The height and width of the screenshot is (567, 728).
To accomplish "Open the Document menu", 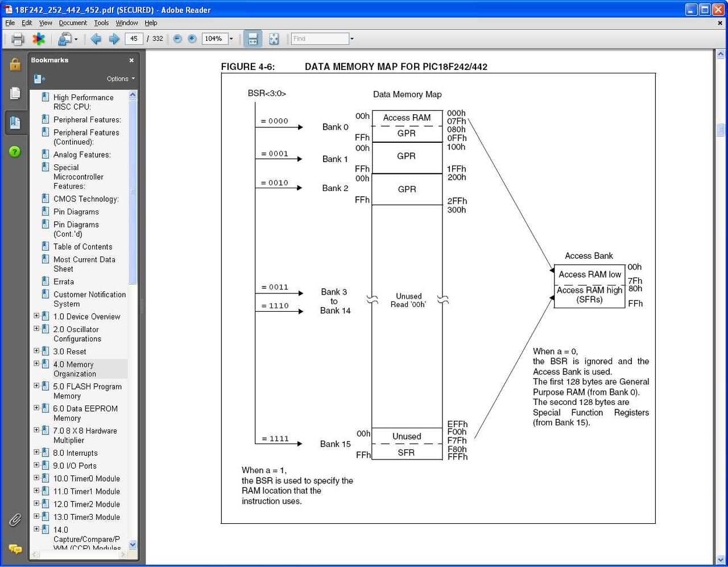I will coord(73,23).
